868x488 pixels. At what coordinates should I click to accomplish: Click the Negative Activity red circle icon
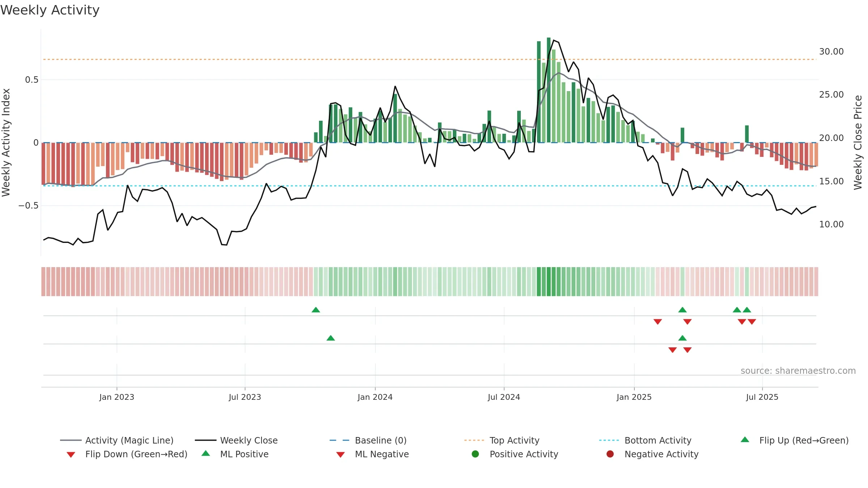pos(610,454)
